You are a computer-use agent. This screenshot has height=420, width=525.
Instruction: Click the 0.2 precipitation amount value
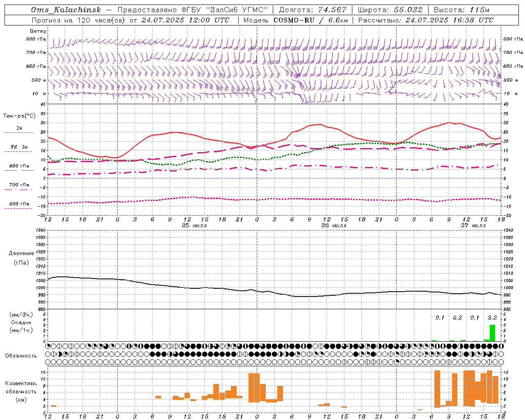coord(457,317)
